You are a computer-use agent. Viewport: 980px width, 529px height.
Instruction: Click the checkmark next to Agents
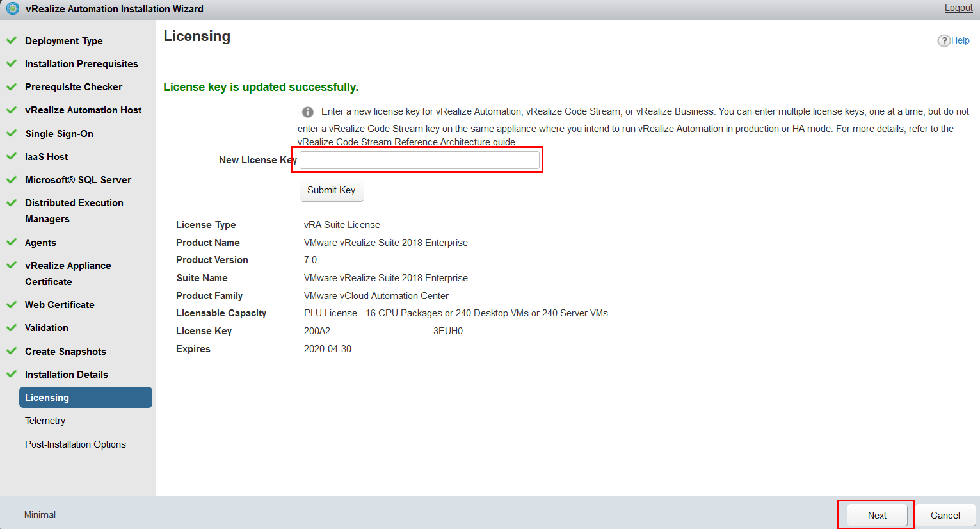click(12, 242)
